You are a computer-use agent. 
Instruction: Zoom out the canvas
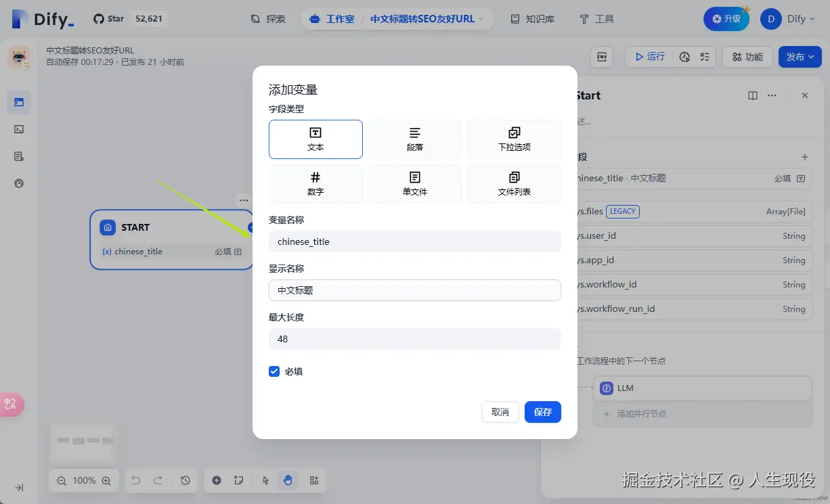(x=62, y=480)
